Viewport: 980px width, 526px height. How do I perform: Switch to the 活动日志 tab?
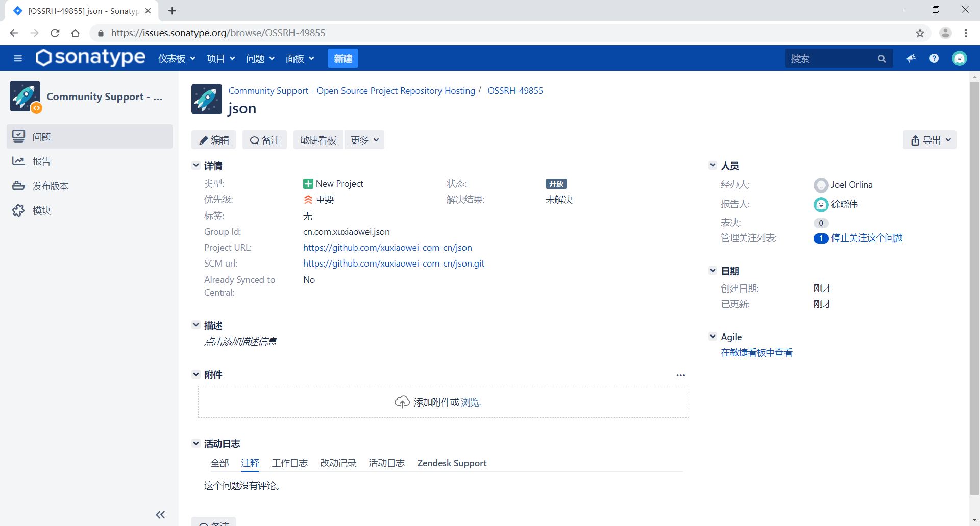click(387, 463)
